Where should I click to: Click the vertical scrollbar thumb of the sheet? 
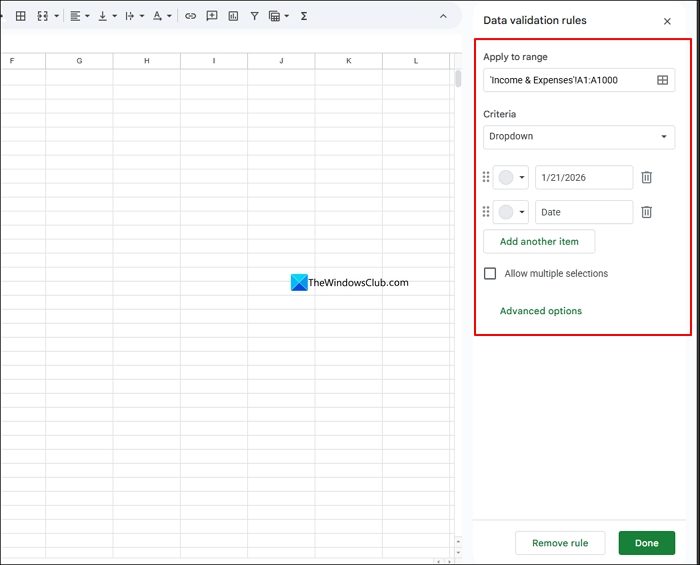click(458, 79)
